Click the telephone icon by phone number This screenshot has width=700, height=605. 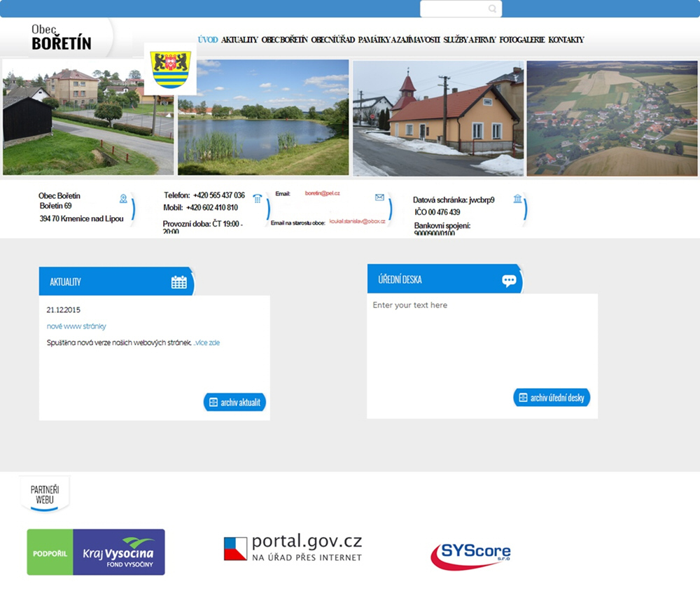(258, 198)
